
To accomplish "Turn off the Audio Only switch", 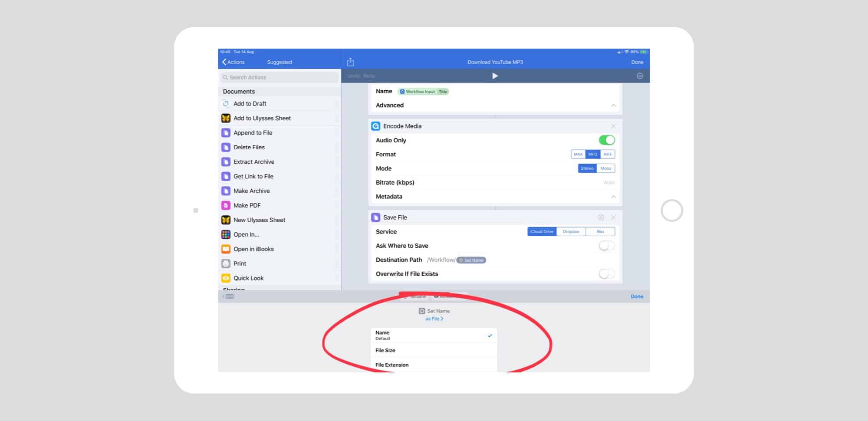I will 607,140.
